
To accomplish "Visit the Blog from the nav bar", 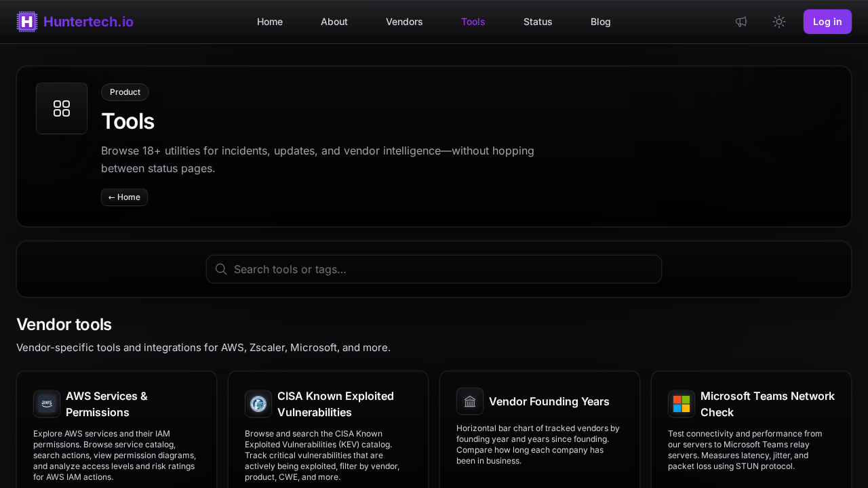I will point(601,22).
